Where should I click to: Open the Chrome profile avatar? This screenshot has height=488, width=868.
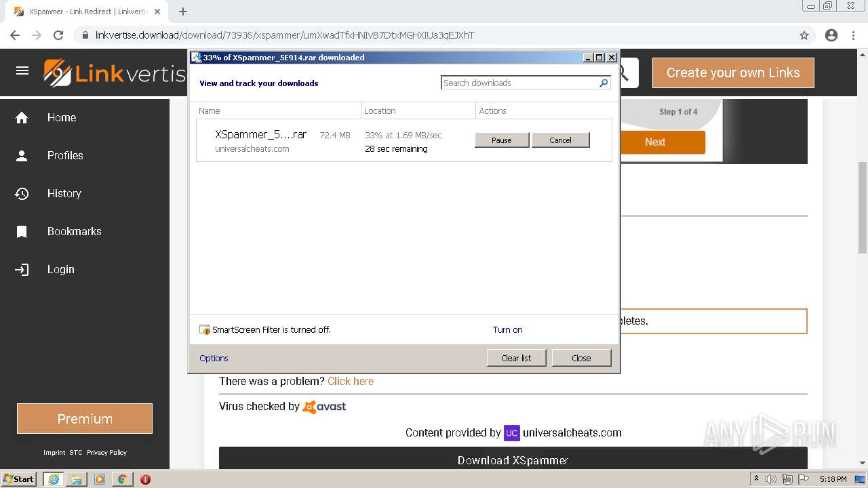(x=831, y=35)
